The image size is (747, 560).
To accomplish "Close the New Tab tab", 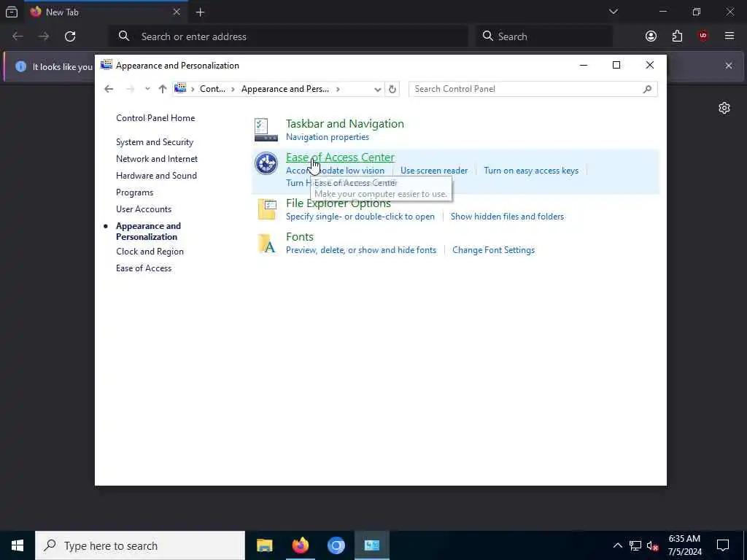I will pos(177,12).
